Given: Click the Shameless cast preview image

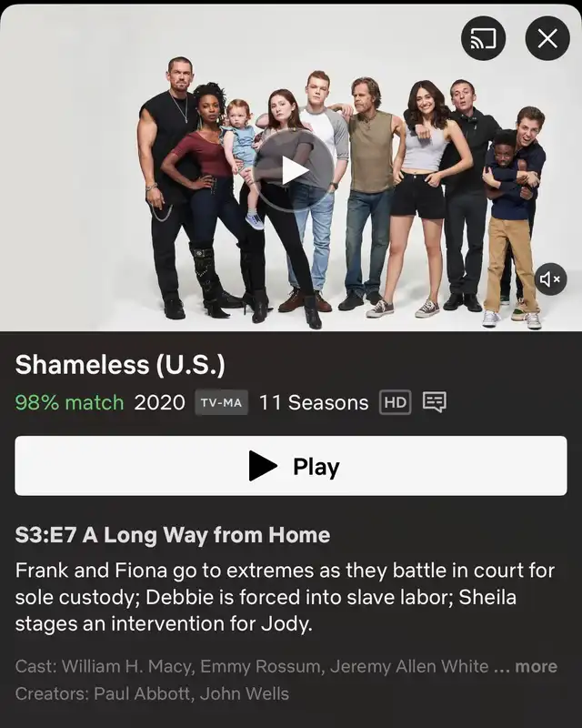Looking at the screenshot, I should click(x=291, y=168).
